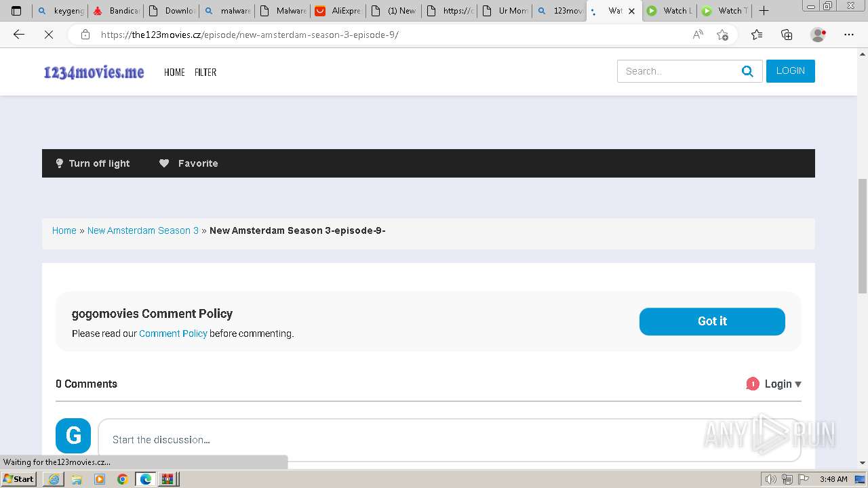Expand the Disqus Login dropdown

(x=783, y=384)
